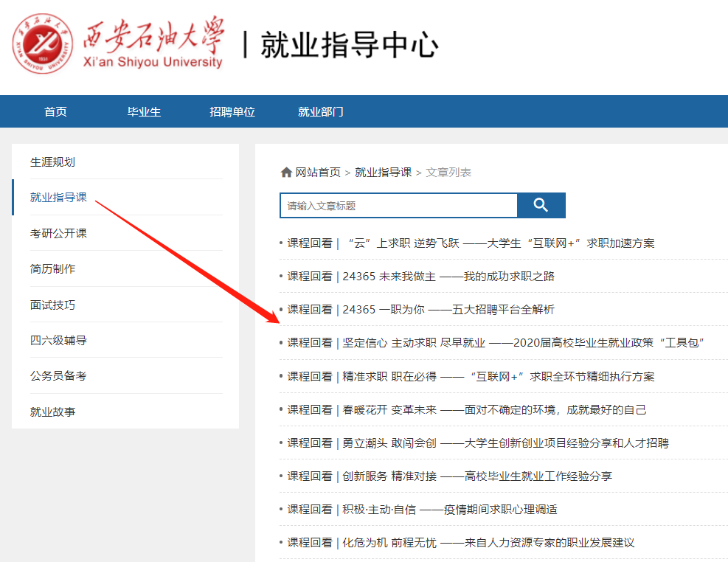Open 面试技巧 sidebar item
Image resolution: width=728 pixels, height=562 pixels.
52,305
